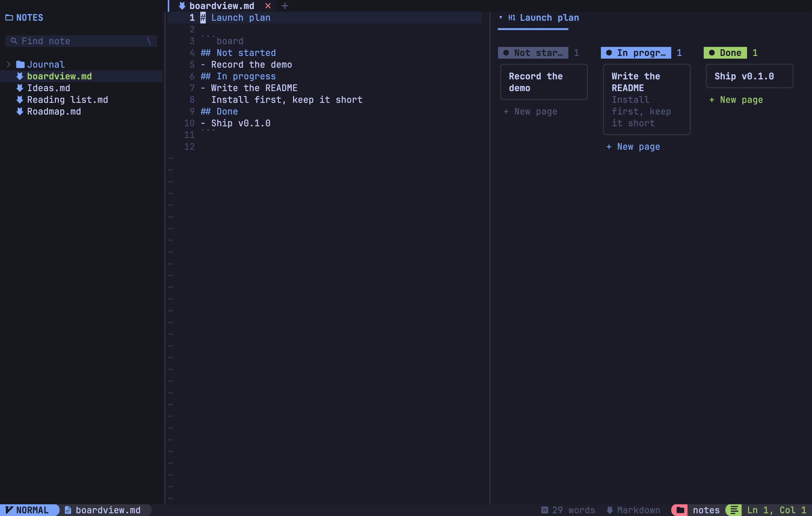Click the status dot in the Done column header
This screenshot has height=516, width=812.
click(x=711, y=53)
